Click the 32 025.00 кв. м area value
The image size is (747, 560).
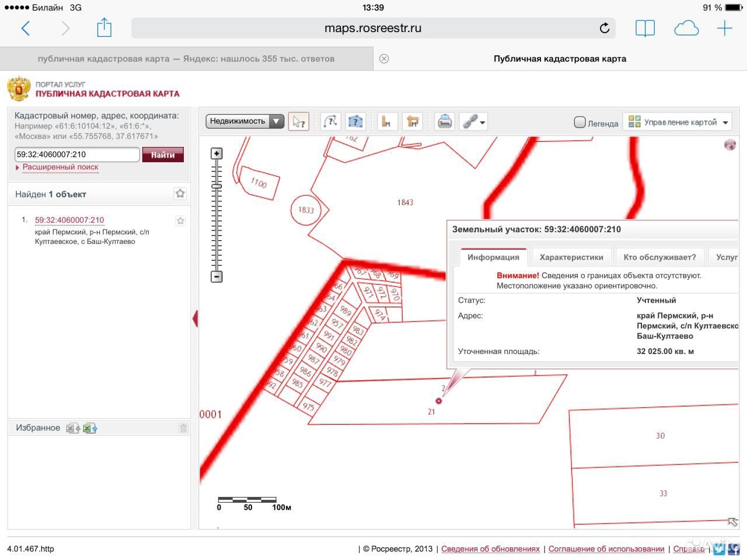tap(665, 352)
